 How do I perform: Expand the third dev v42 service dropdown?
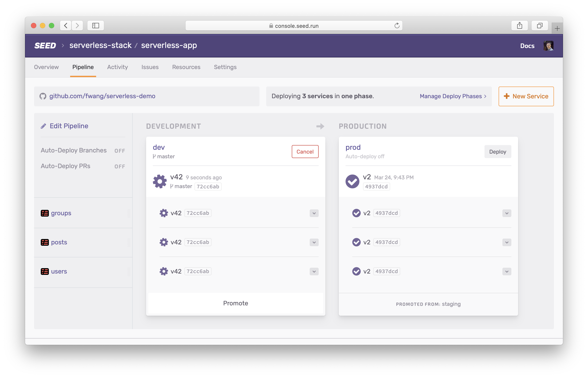pos(314,271)
